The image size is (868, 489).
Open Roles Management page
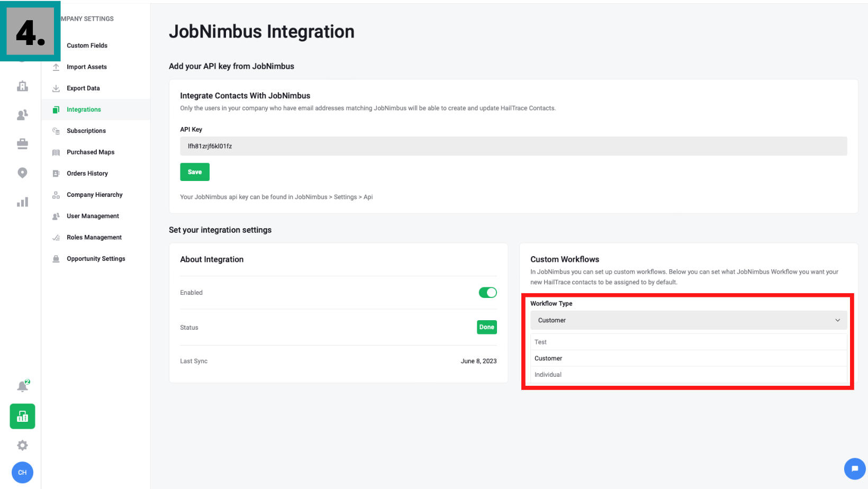click(94, 238)
